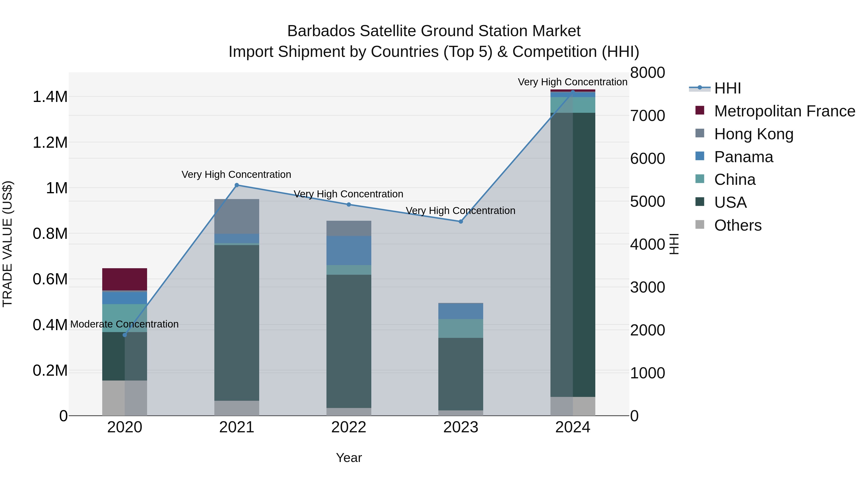
Task: Select the 2023 HHI data point
Action: [461, 222]
